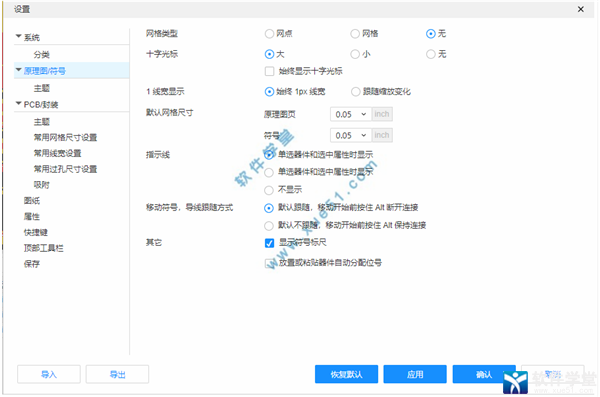
Task: Go to 属性 settings
Action: [32, 216]
